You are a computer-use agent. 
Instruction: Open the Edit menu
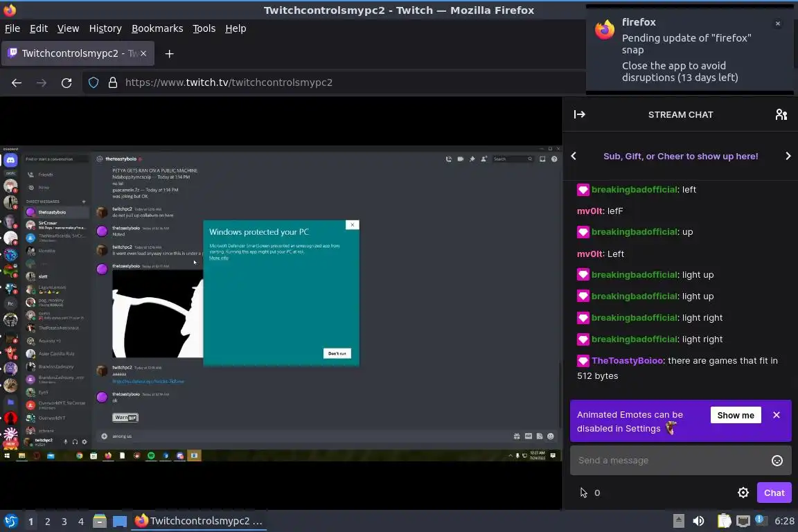(39, 28)
